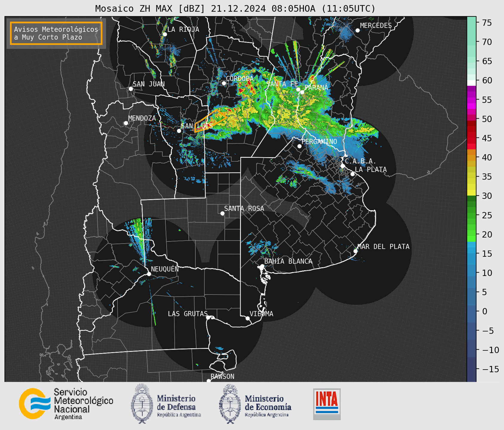This screenshot has height=430, width=504.
Task: Click the PERGAMINO label text
Action: 319,141
